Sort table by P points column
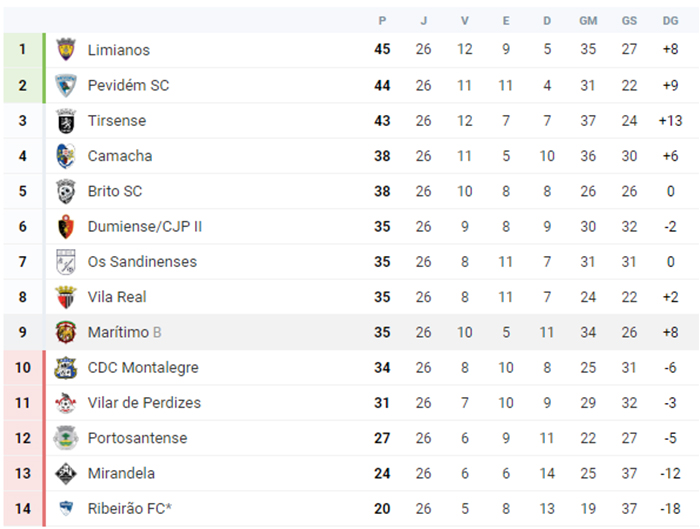 coord(382,21)
